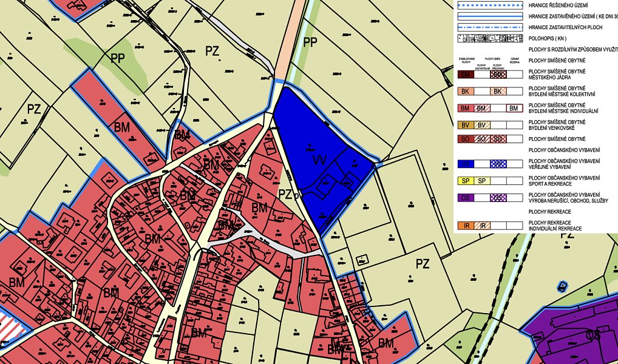Pick the solid blue VV legend swatch

[x=466, y=164]
